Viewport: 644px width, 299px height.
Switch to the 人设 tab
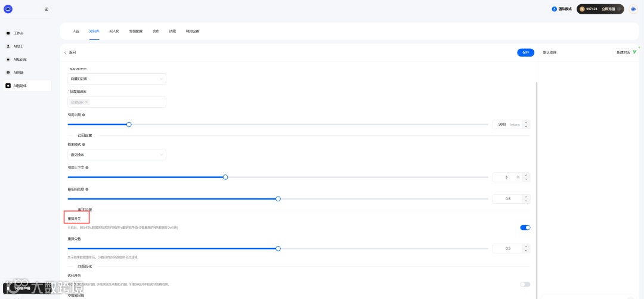[x=76, y=31]
